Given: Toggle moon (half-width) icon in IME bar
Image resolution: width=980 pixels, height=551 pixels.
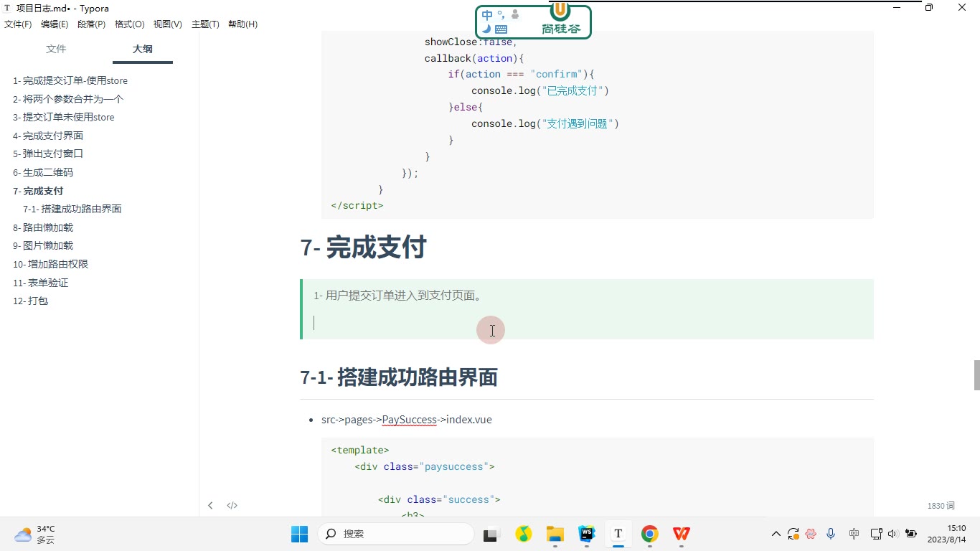Looking at the screenshot, I should point(486,29).
